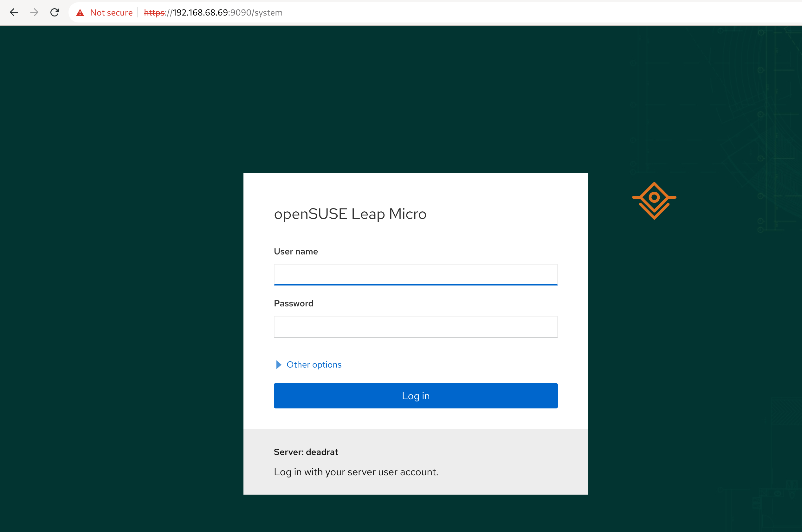Click the /system path in URL
Screen dimensions: 802x532
pos(267,13)
